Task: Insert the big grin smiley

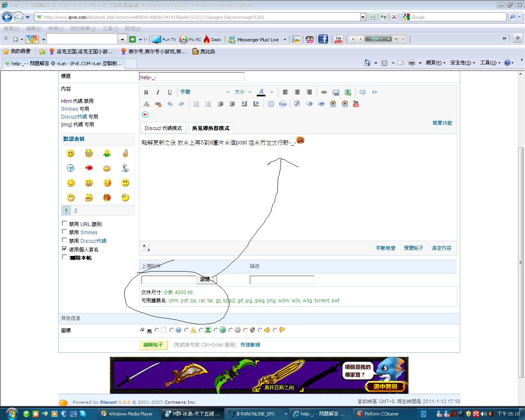Action: [x=89, y=153]
